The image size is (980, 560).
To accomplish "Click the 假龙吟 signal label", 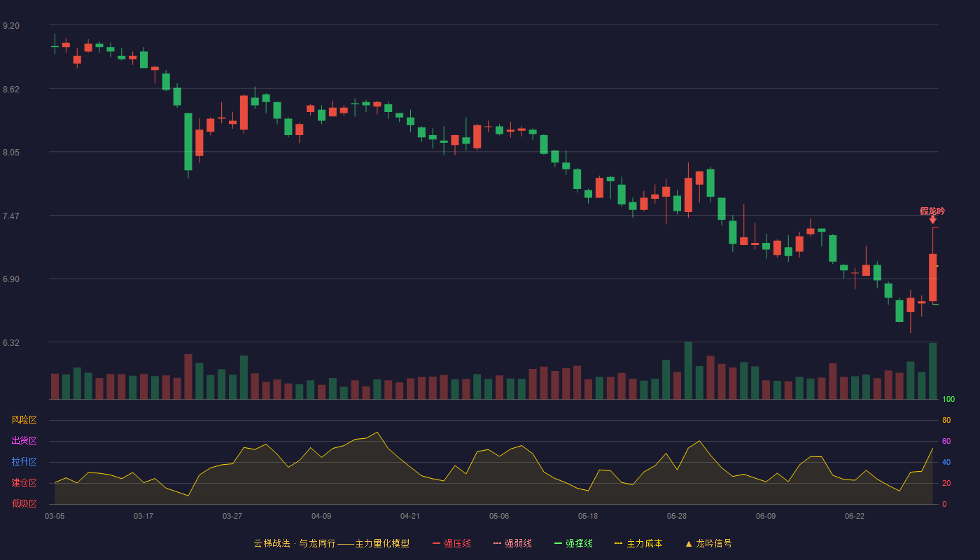I will coord(932,211).
